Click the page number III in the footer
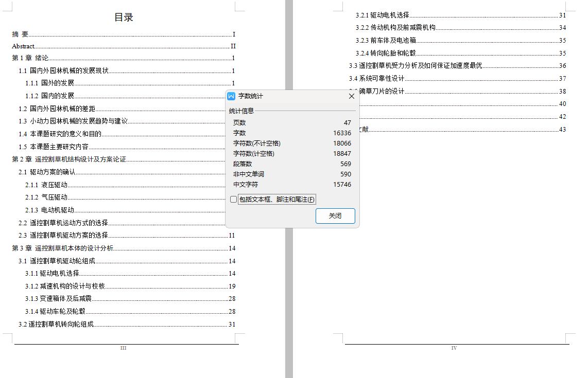Image resolution: width=588 pixels, height=378 pixels. click(x=123, y=348)
